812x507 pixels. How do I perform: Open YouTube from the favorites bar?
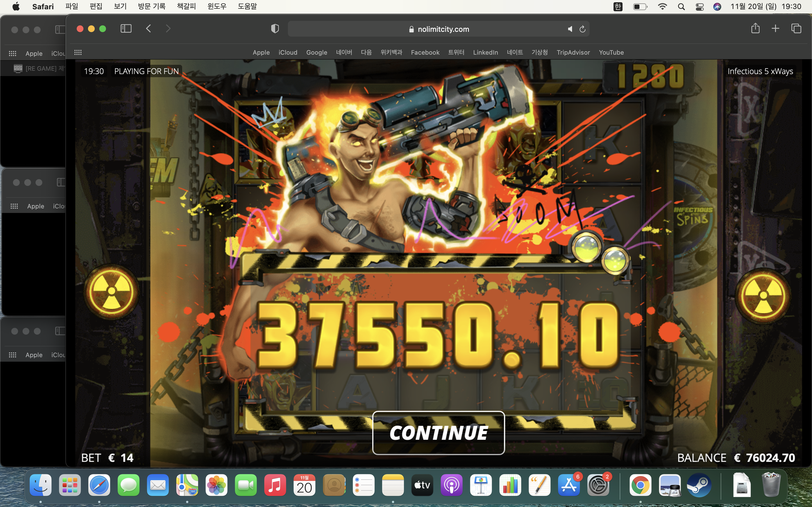(611, 52)
